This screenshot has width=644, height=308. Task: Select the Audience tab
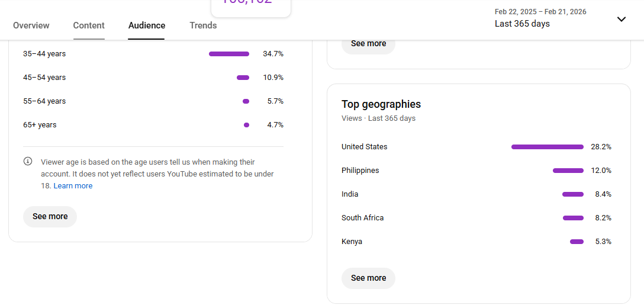point(147,25)
